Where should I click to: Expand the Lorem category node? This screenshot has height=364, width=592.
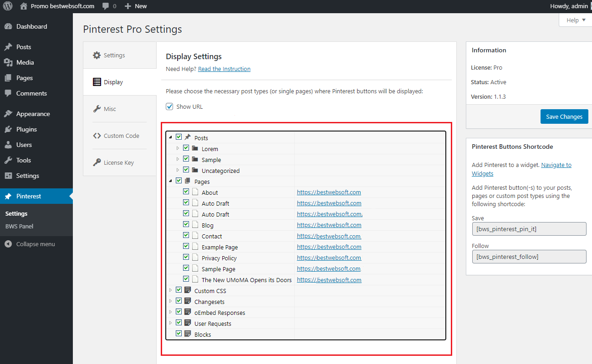click(x=178, y=148)
